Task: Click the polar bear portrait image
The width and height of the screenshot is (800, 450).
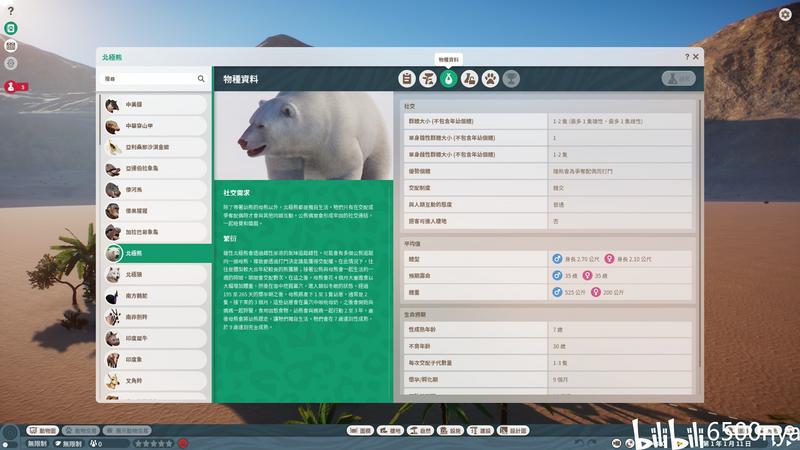Action: click(x=304, y=136)
